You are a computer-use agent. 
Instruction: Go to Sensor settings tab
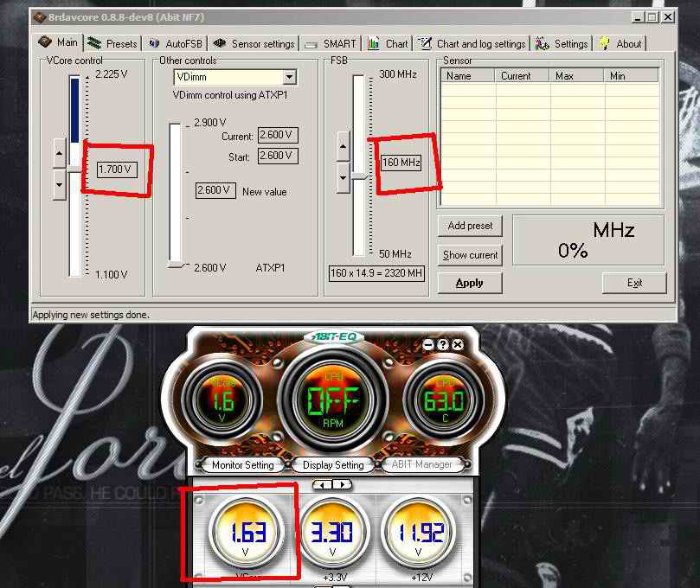point(254,44)
